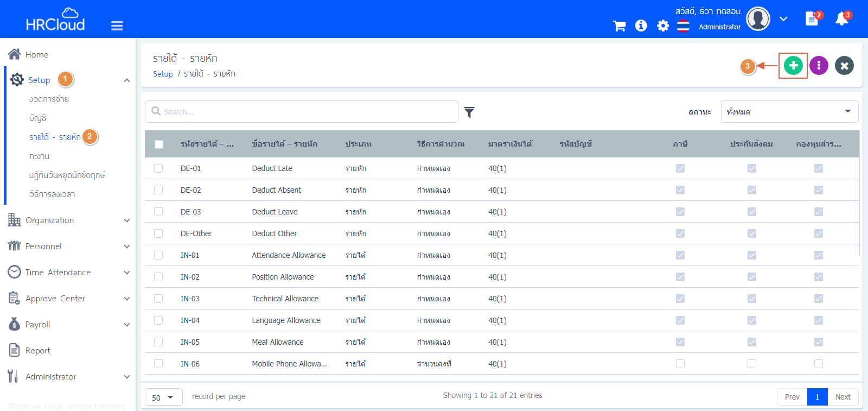The width and height of the screenshot is (868, 411).
Task: Click the filter funnel icon beside search
Action: point(469,112)
